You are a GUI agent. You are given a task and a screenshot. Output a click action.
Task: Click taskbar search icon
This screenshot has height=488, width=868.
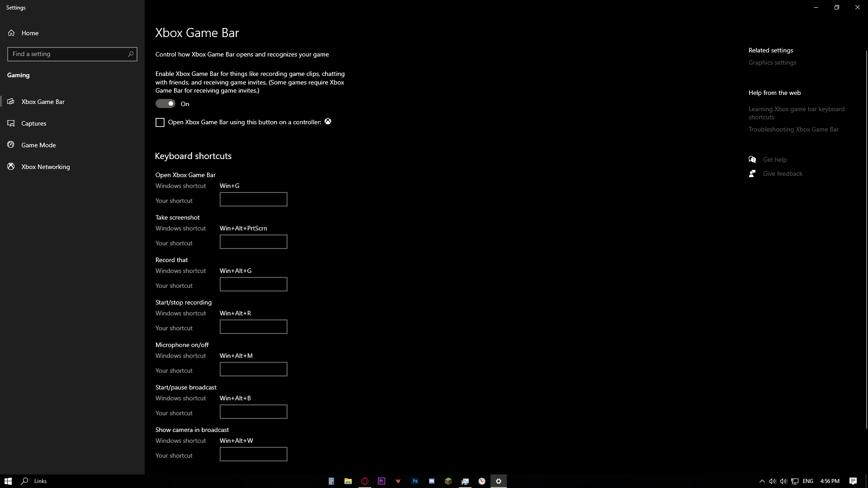pyautogui.click(x=25, y=481)
